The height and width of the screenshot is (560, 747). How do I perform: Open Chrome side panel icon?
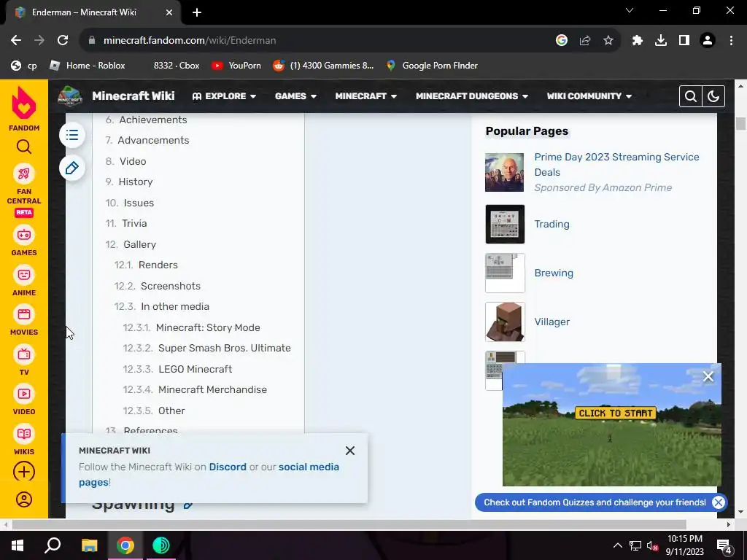click(684, 41)
